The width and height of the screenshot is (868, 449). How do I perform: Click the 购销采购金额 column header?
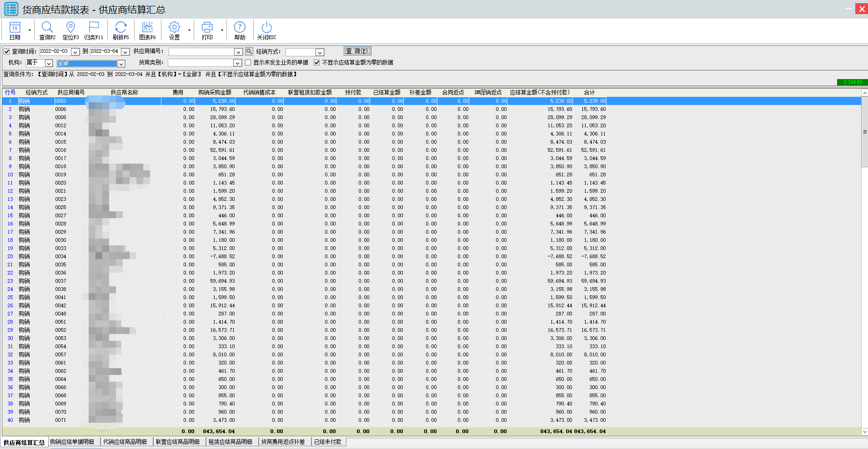[215, 92]
